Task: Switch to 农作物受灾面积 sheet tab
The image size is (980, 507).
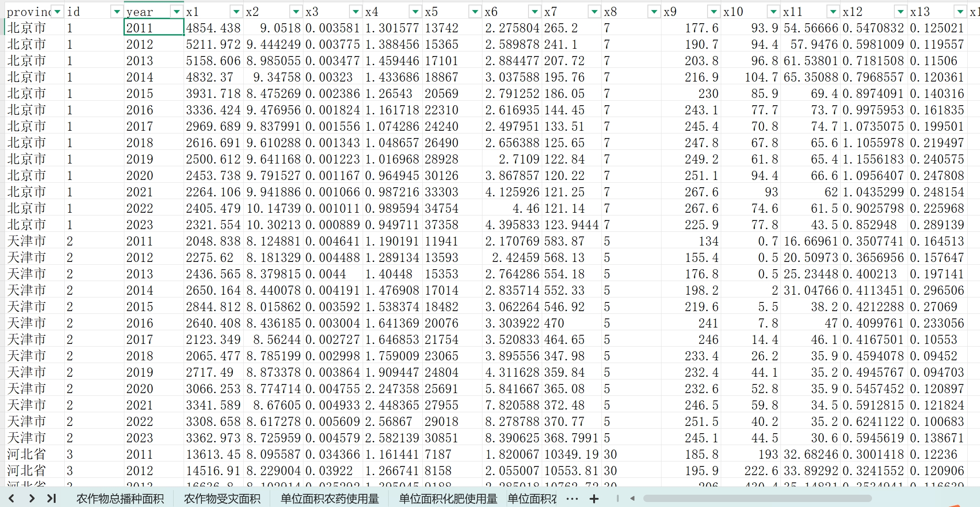Action: [x=222, y=499]
